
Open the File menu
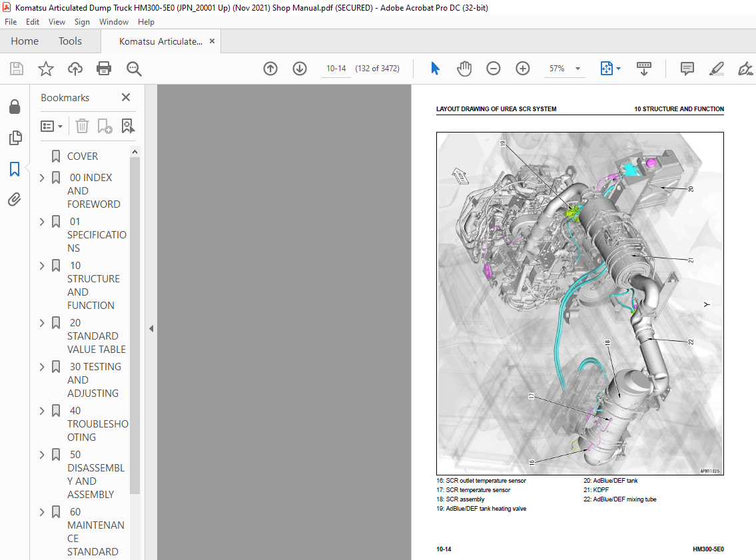click(x=11, y=22)
